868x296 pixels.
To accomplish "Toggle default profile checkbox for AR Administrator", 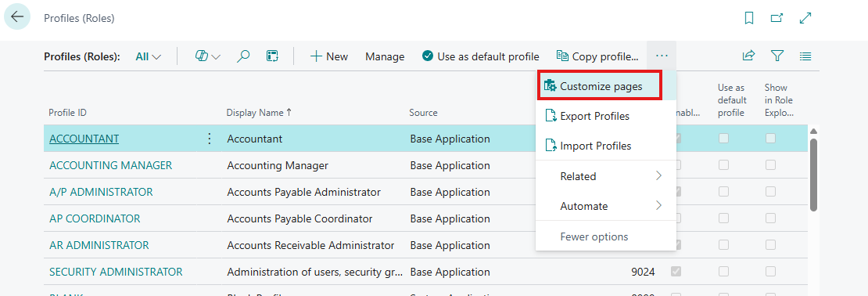I will 723,244.
